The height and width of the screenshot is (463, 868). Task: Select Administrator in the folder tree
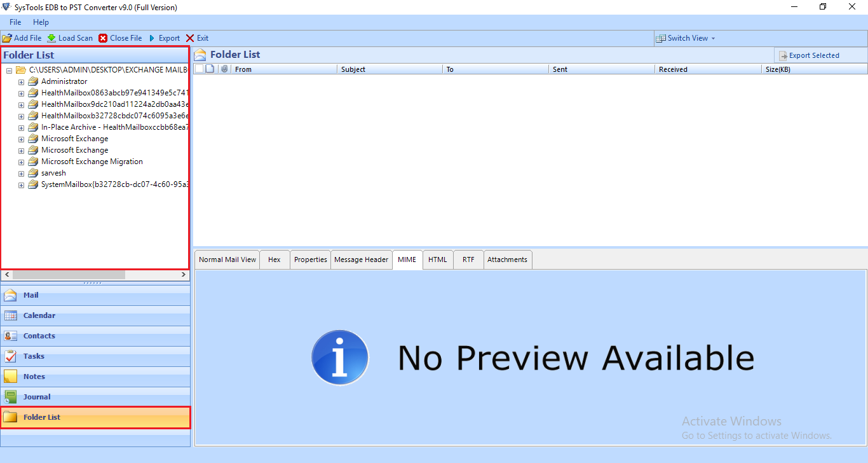(64, 81)
